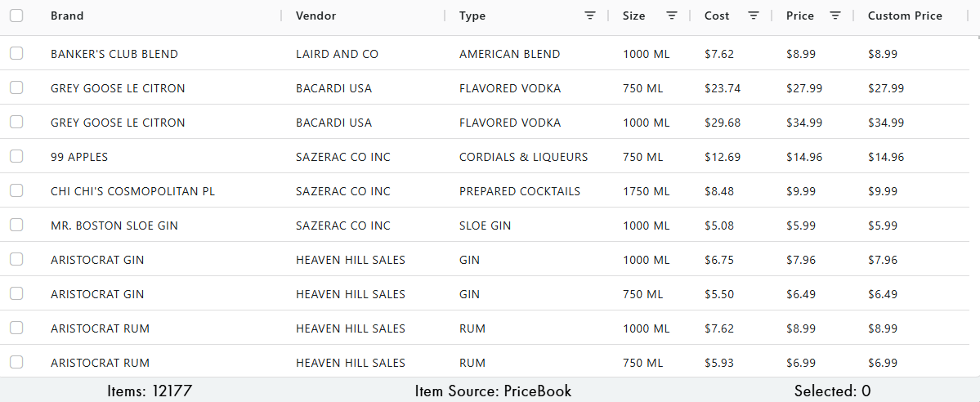
Task: Check the MR. BOSTON SLOE GIN checkbox
Action: [16, 225]
